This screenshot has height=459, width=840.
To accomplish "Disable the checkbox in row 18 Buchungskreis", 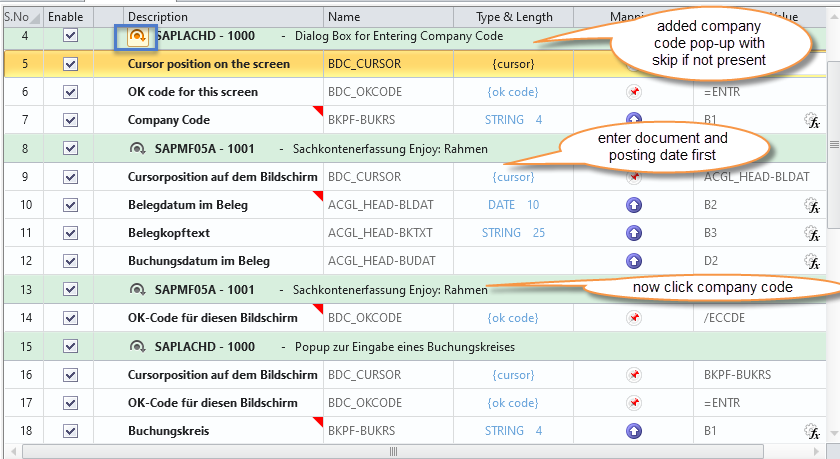I will coord(70,431).
